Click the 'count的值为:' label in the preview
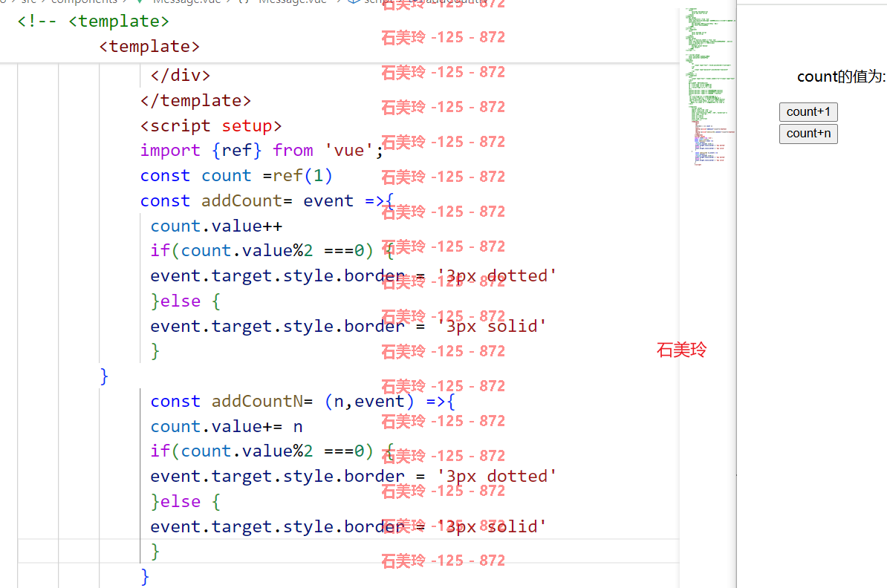This screenshot has width=887, height=588. click(842, 77)
